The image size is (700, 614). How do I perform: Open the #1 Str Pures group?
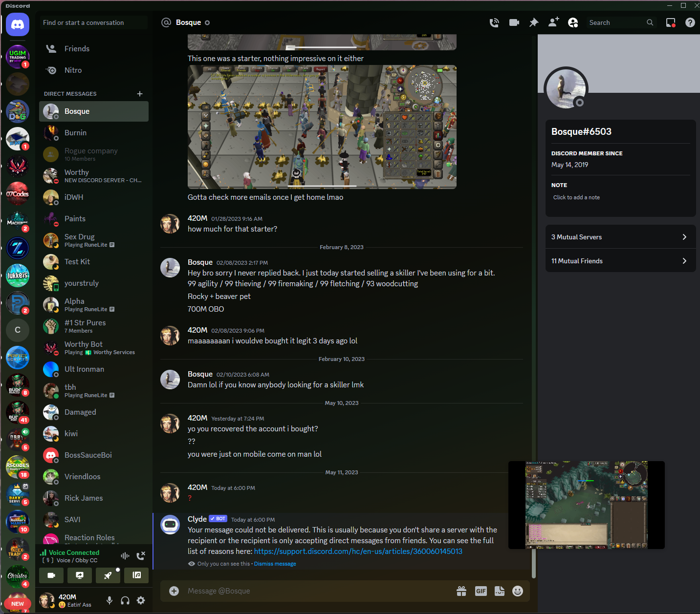point(94,326)
